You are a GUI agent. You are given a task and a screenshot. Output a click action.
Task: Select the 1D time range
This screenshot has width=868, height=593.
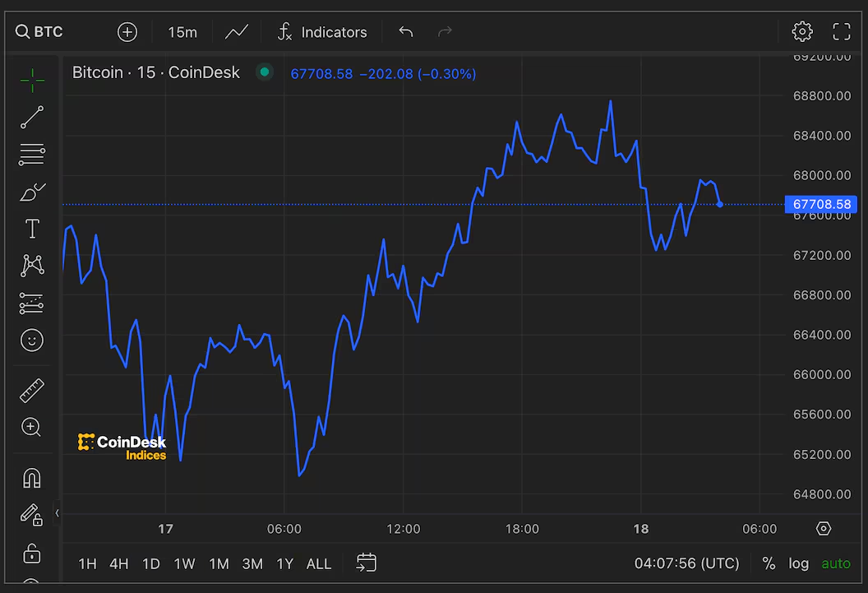[151, 563]
